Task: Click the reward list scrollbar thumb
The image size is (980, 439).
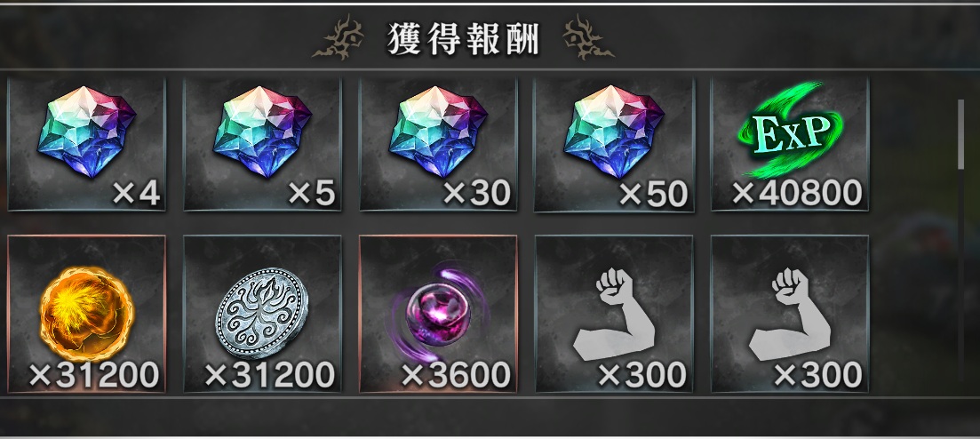Action: pyautogui.click(x=961, y=134)
